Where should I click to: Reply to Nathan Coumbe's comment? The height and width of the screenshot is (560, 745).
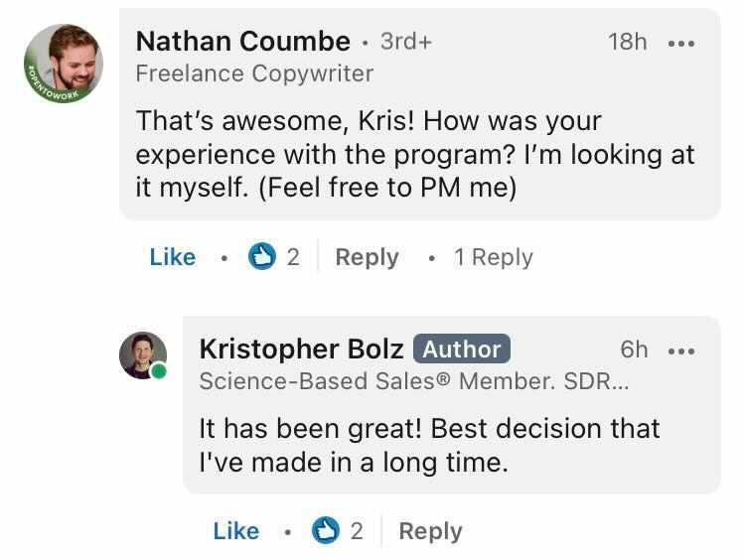[x=367, y=257]
